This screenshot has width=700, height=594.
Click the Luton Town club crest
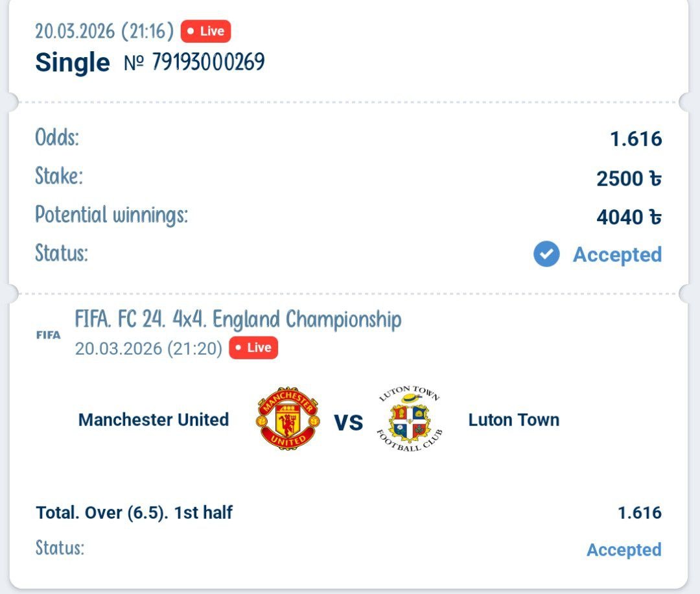tap(410, 419)
